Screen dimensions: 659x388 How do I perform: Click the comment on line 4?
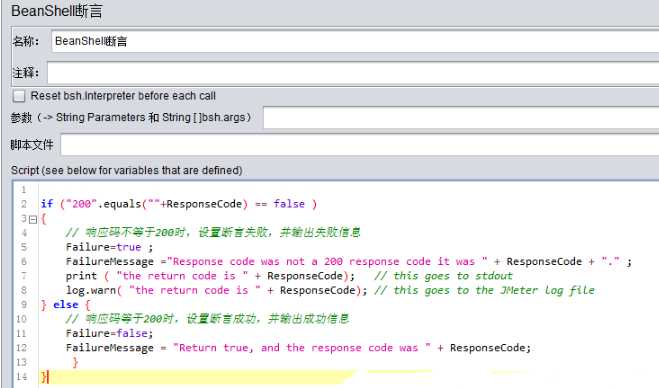[x=213, y=232]
